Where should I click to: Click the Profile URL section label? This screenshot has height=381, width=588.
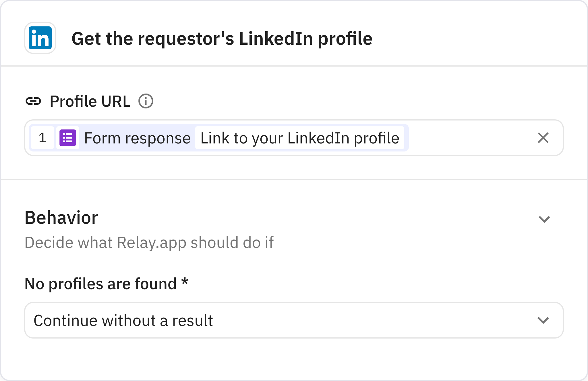pyautogui.click(x=90, y=101)
